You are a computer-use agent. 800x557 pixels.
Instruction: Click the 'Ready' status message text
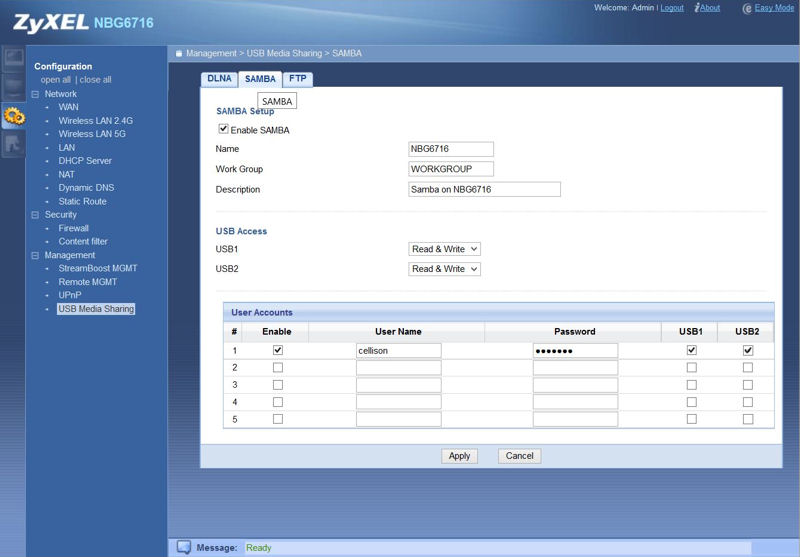tap(259, 548)
